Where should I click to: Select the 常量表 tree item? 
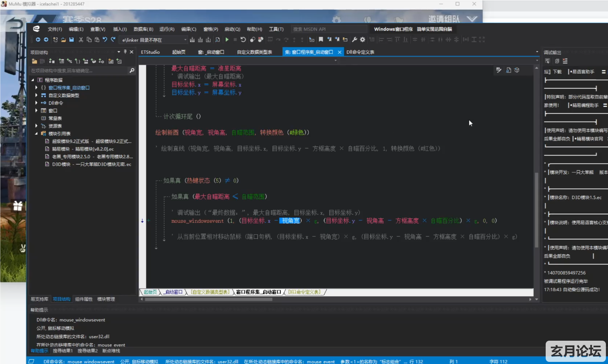pos(55,118)
